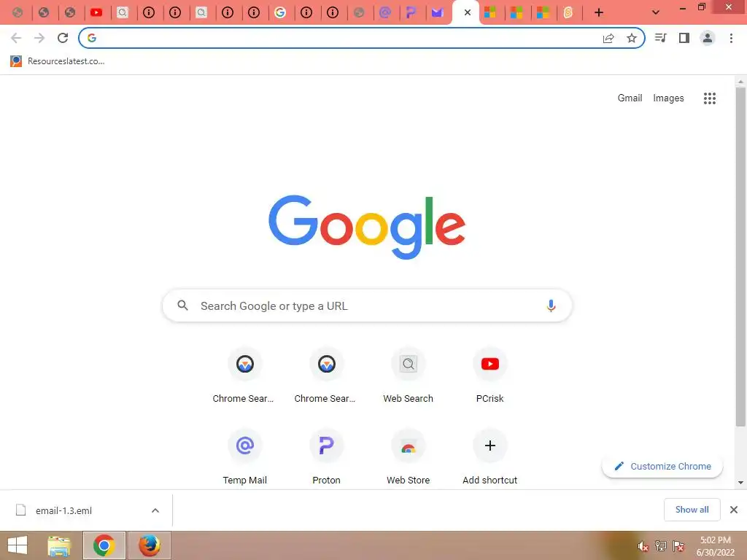The height and width of the screenshot is (560, 747).
Task: Close the downloads bar
Action: click(734, 510)
